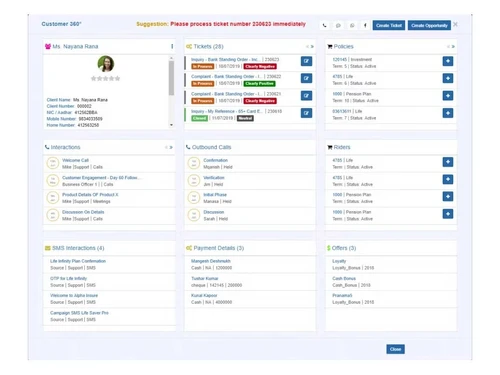Open Complaint - Bank Standing Order ticket 230622
Image resolution: width=500 pixels, height=375 pixels.
point(227,77)
